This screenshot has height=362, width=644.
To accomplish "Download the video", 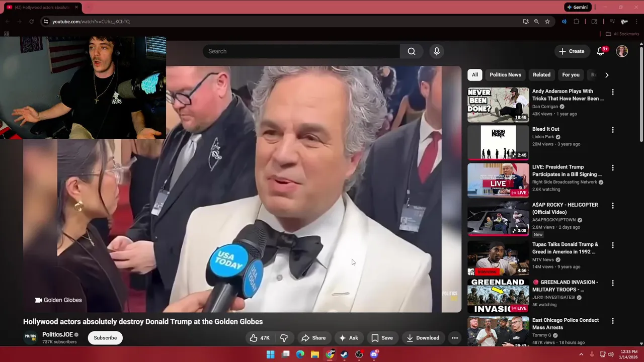I will (423, 338).
